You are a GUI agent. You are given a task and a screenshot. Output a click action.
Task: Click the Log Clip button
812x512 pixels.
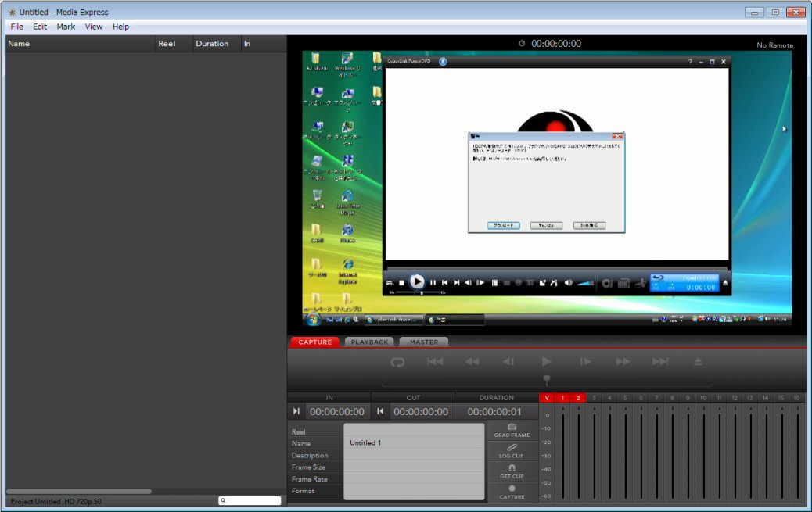point(512,451)
